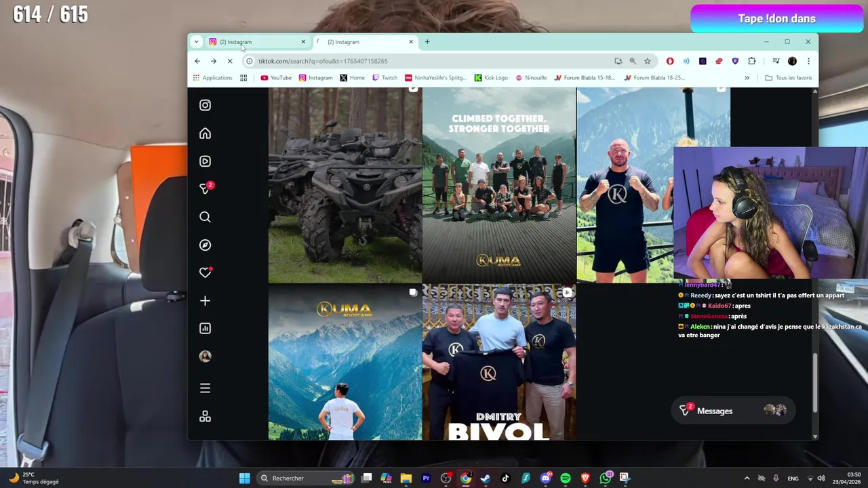Click the Instagram logo in sidebar

click(205, 105)
